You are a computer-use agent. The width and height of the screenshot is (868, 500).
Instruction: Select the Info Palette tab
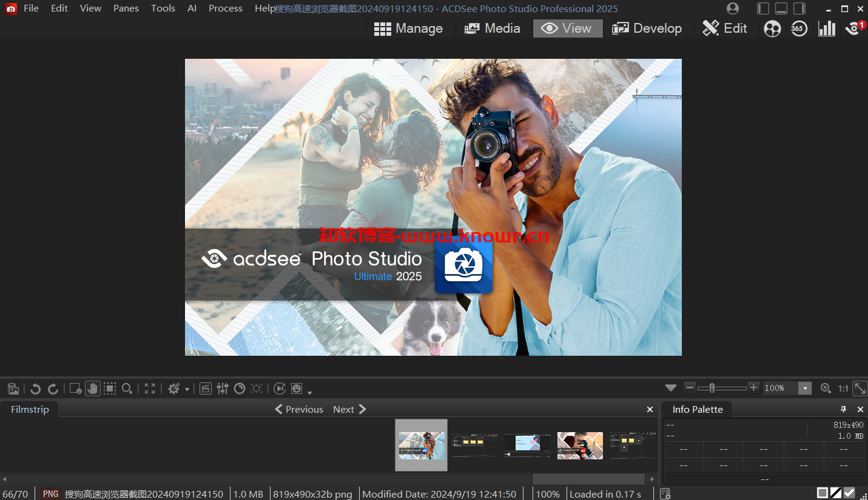point(698,410)
